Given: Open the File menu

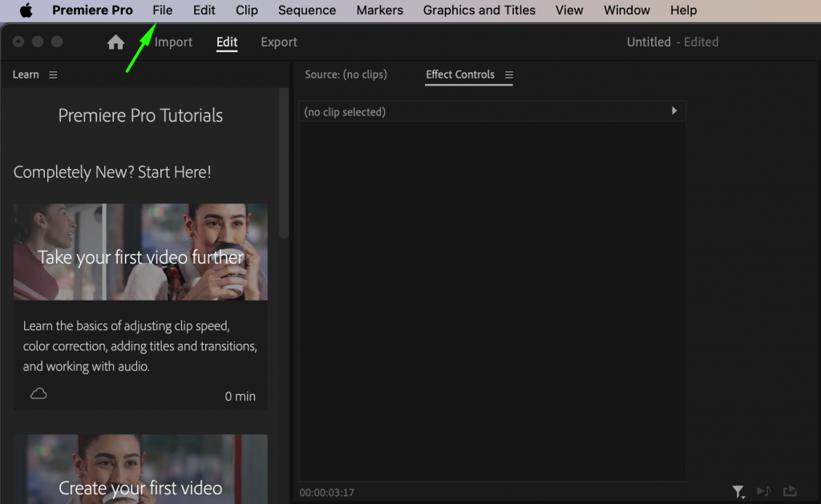Looking at the screenshot, I should tap(162, 10).
